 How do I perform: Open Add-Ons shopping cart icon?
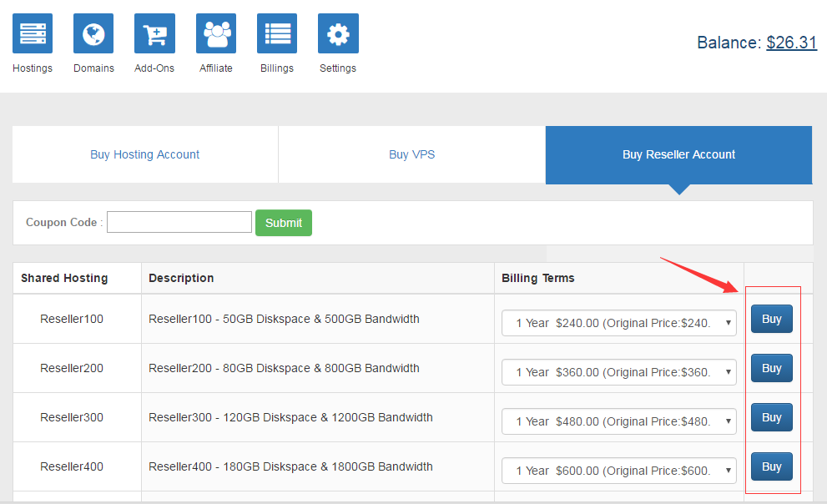pyautogui.click(x=154, y=33)
